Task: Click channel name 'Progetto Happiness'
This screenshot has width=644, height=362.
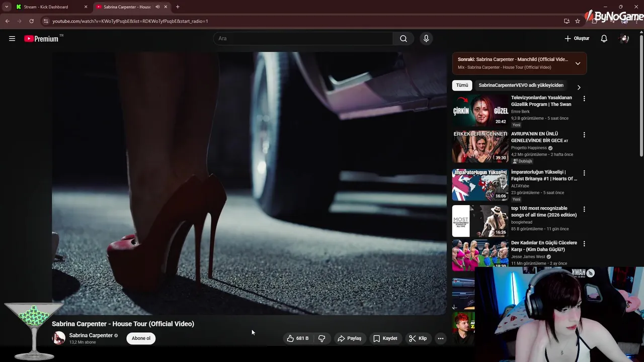Action: point(529,148)
